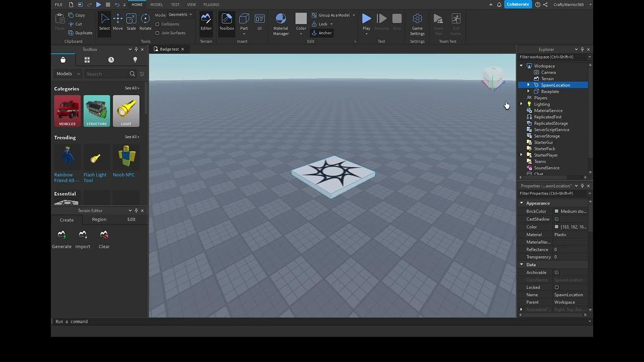Open Toolbox search filter options
644x362 pixels.
(x=142, y=74)
